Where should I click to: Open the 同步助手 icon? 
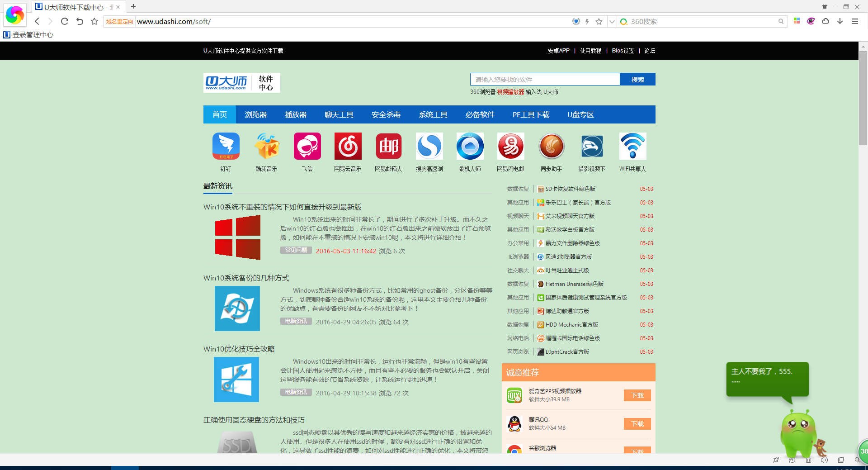point(552,146)
